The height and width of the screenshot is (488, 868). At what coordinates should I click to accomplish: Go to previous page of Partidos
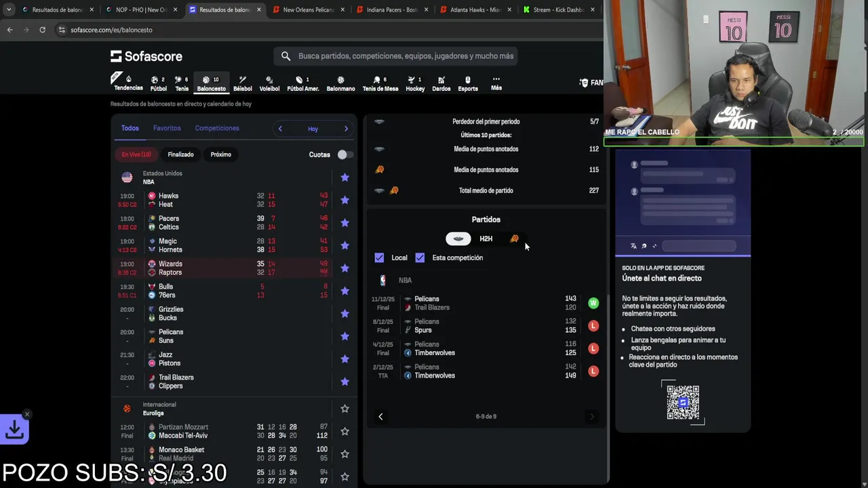[x=380, y=416]
